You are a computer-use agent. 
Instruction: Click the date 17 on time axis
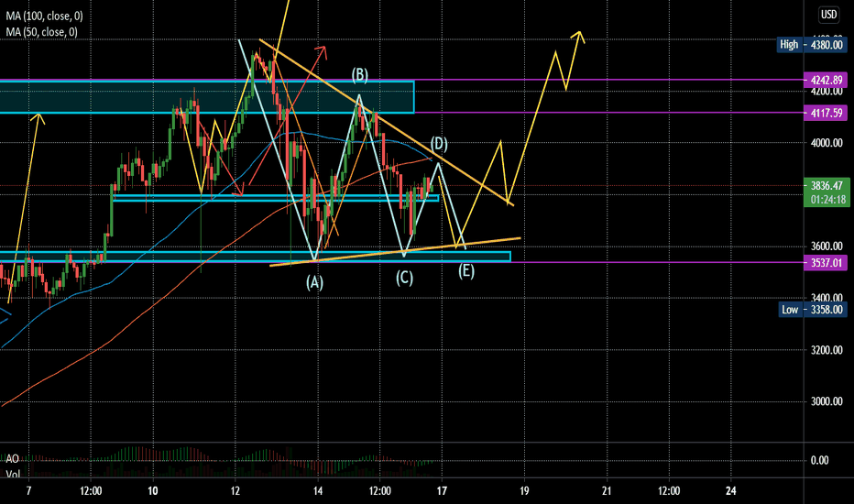pyautogui.click(x=442, y=491)
